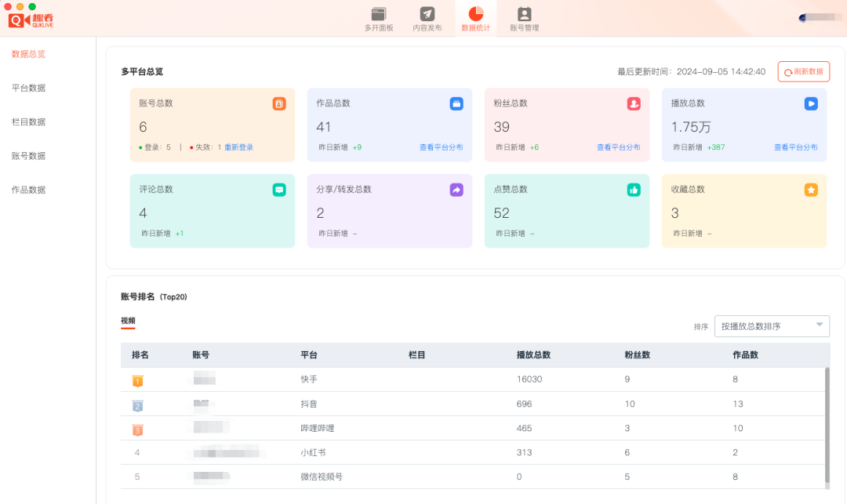Click the 账号 column header
847x504 pixels.
click(201, 355)
